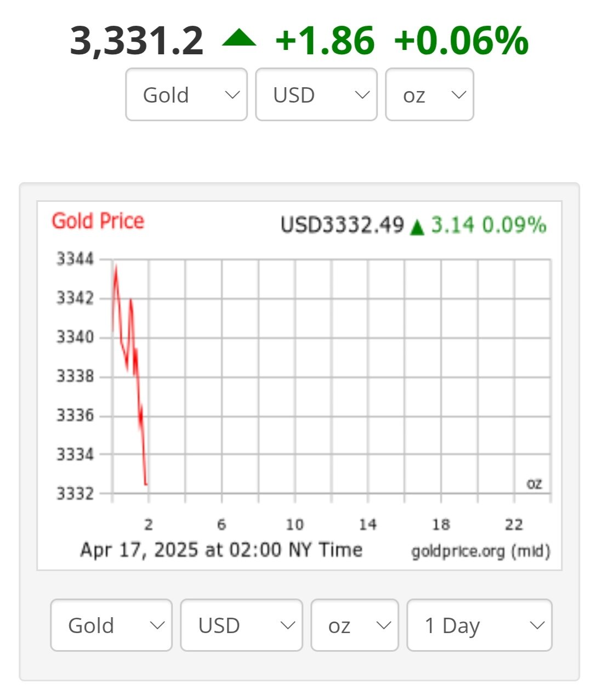Click the chart's 3.14 0.09% change text

click(x=489, y=225)
